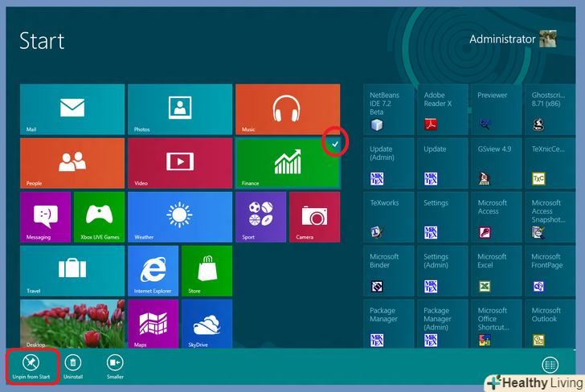Show all apps icon in app bar

click(x=550, y=365)
